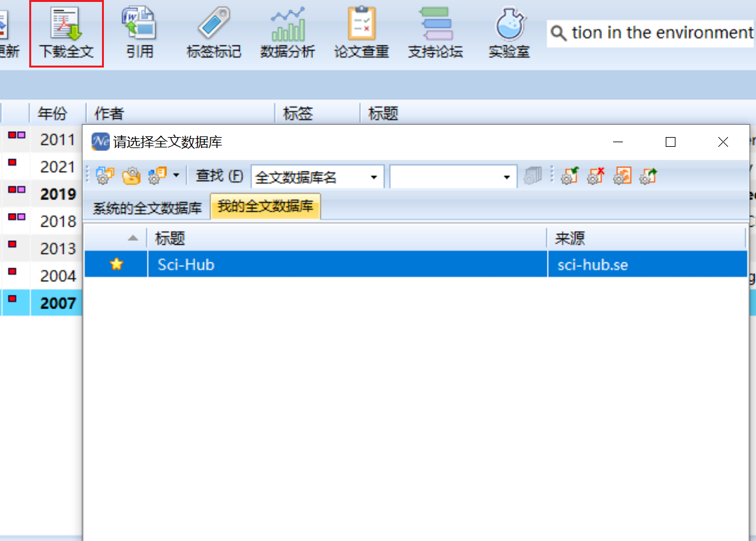The image size is (756, 541).
Task: Click the red flag on 2007 row
Action: point(12,299)
